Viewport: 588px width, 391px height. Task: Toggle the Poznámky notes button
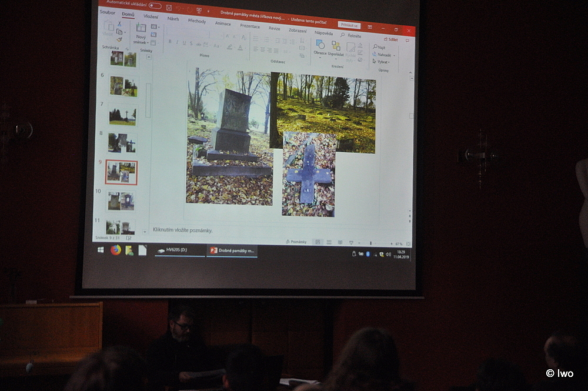[x=296, y=242]
